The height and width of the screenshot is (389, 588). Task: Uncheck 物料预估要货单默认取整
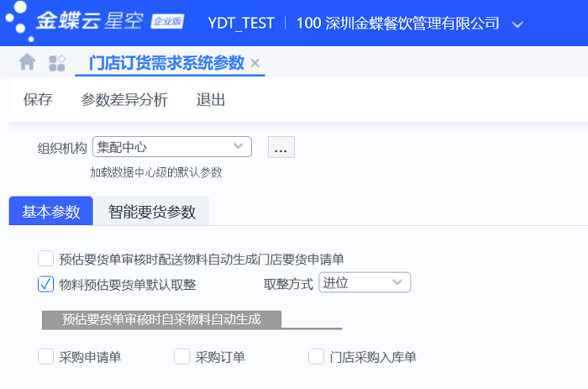[x=46, y=284]
